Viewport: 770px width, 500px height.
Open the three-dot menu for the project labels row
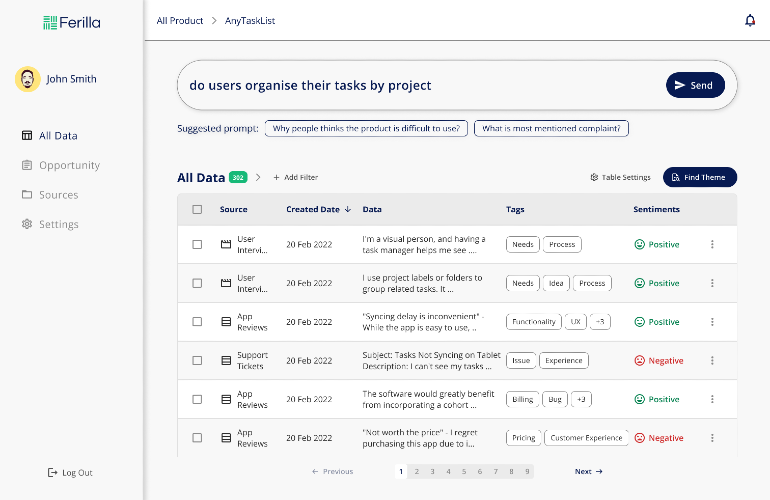pyautogui.click(x=712, y=283)
